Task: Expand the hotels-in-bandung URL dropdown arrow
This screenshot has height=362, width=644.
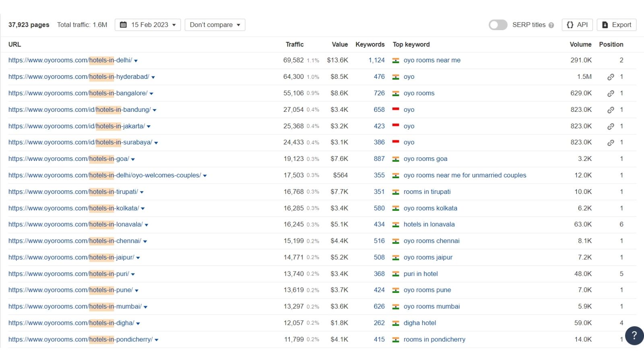Action: tap(155, 110)
